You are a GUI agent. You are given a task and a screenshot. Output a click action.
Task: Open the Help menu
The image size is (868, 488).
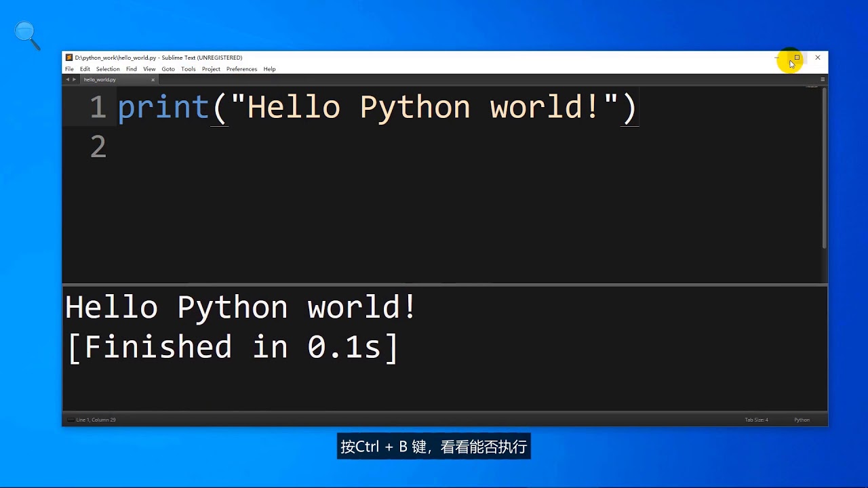click(x=269, y=69)
